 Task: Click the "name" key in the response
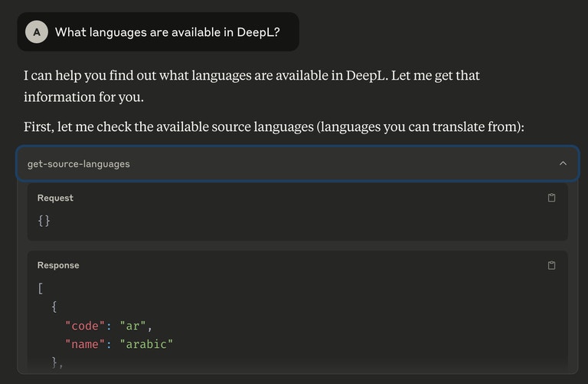(85, 344)
